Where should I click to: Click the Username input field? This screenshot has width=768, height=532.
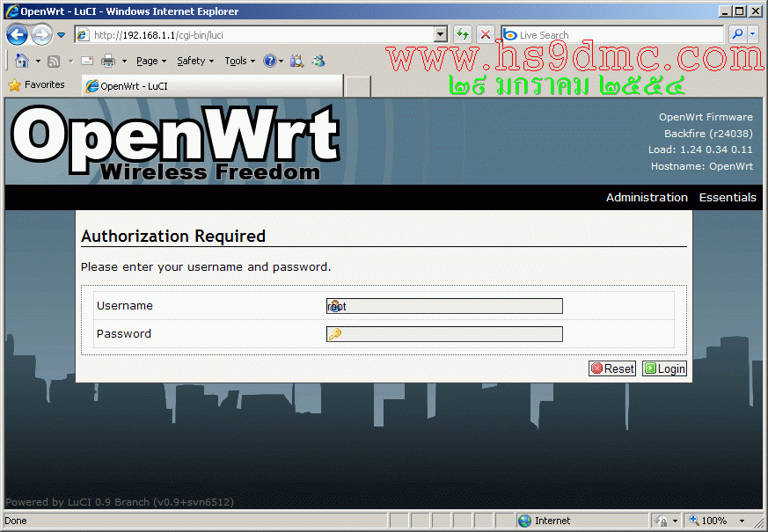(x=444, y=306)
